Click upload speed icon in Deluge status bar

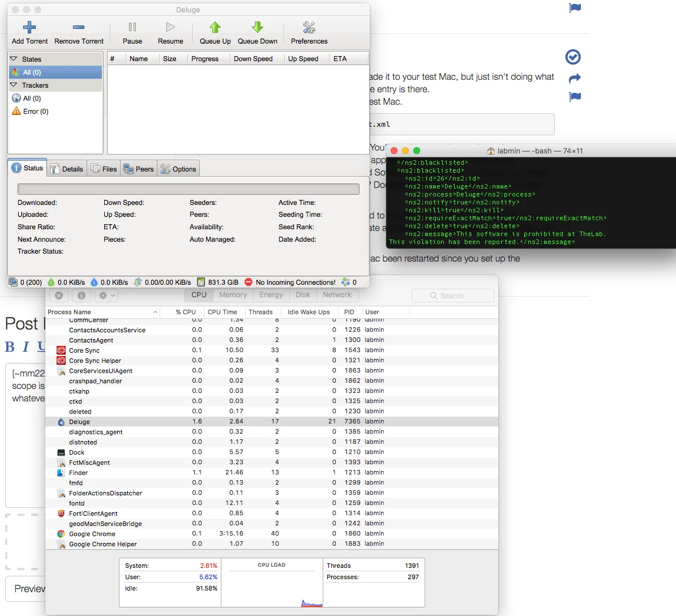click(94, 283)
